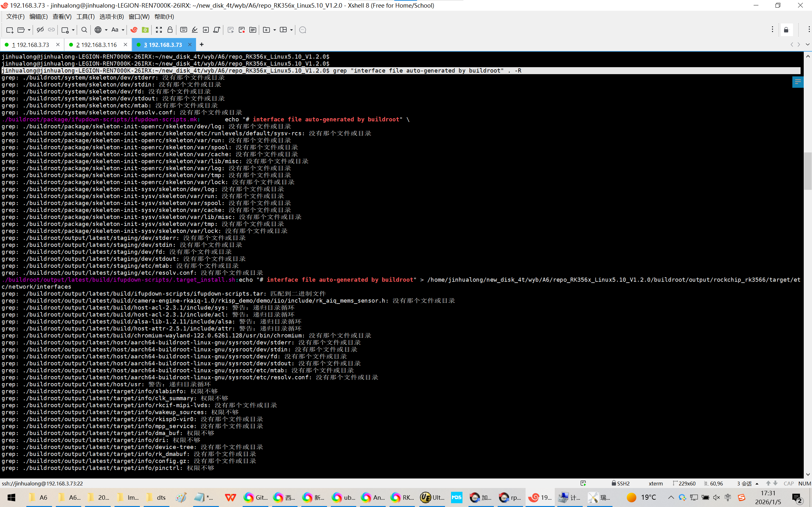Expand the layout panes dropdown arrow

pos(291,30)
